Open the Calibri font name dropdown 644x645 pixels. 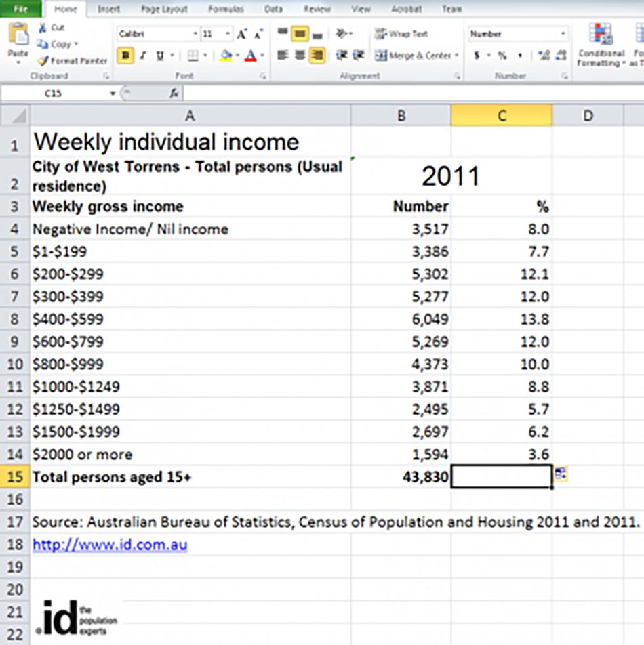click(x=195, y=34)
